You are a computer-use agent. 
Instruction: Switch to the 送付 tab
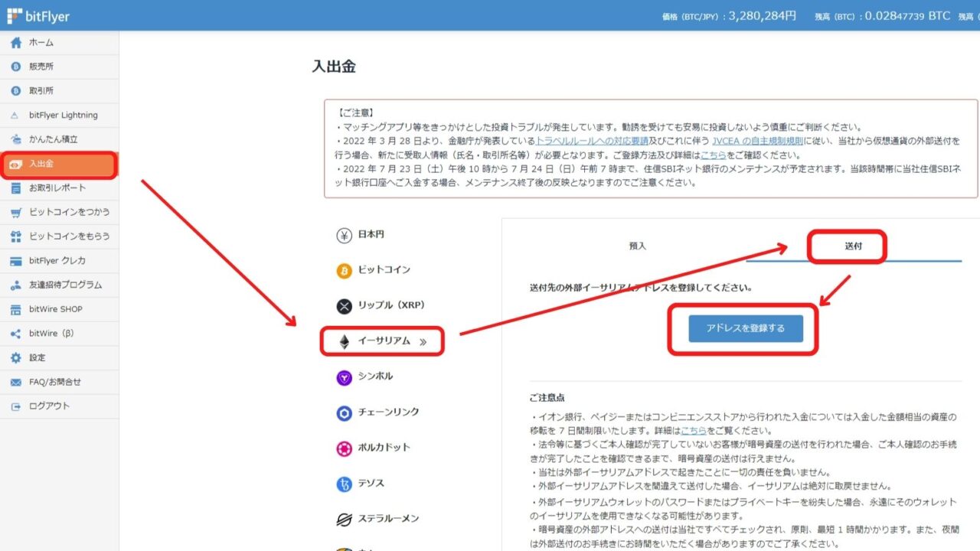(853, 246)
